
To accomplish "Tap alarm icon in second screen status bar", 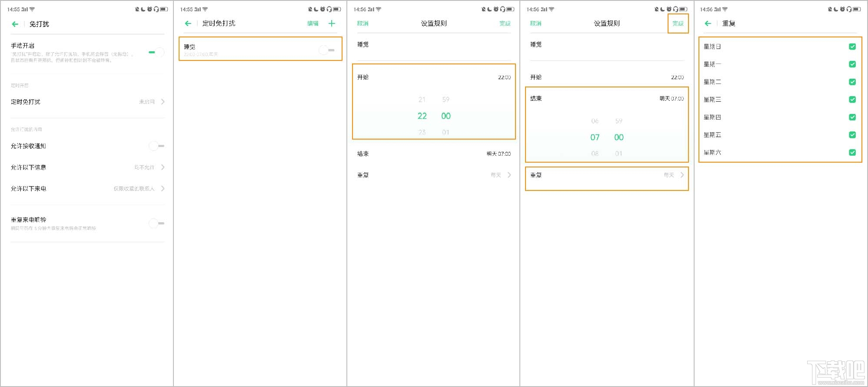I will 323,9.
